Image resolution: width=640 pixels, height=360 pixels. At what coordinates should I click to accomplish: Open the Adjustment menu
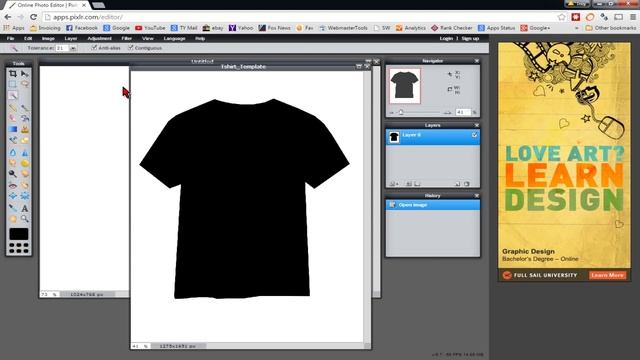point(99,38)
